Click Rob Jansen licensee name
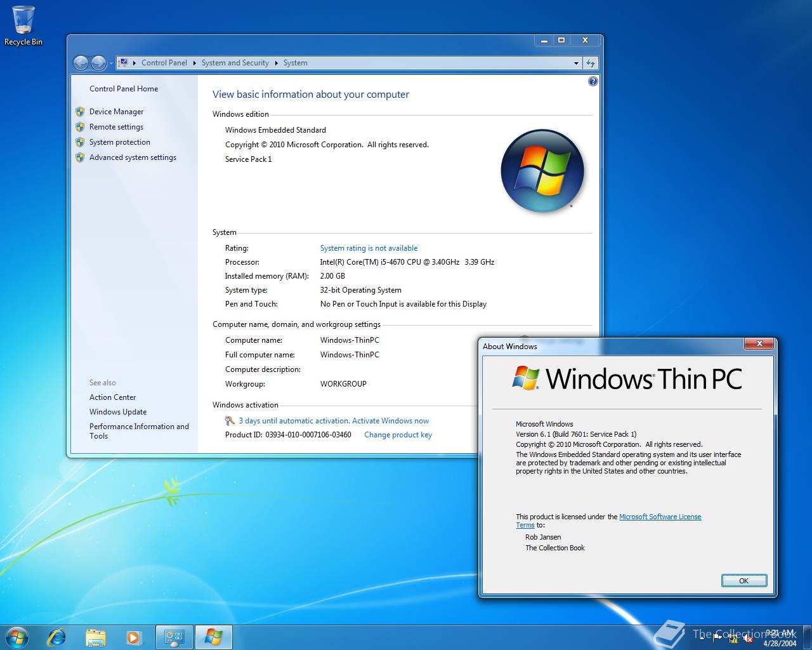 point(543,537)
